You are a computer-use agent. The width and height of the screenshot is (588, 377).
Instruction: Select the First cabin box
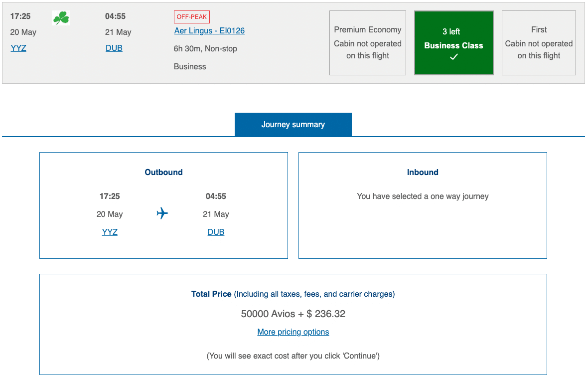(x=539, y=43)
